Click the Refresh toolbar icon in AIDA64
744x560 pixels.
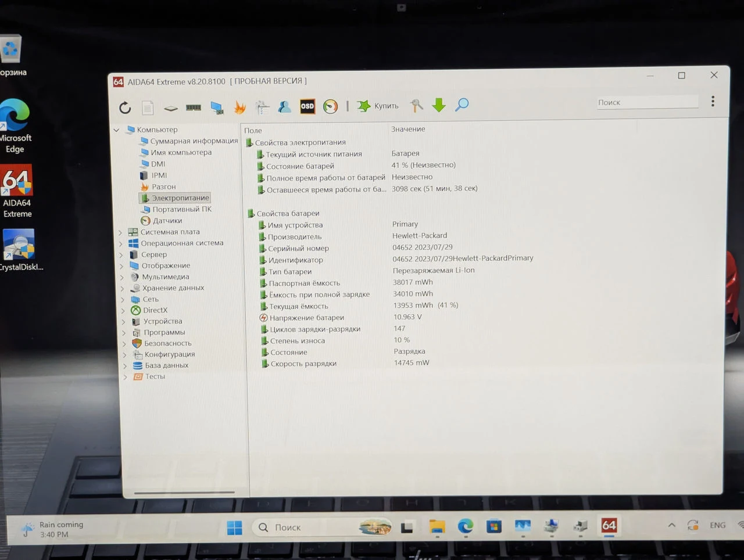[x=125, y=107]
